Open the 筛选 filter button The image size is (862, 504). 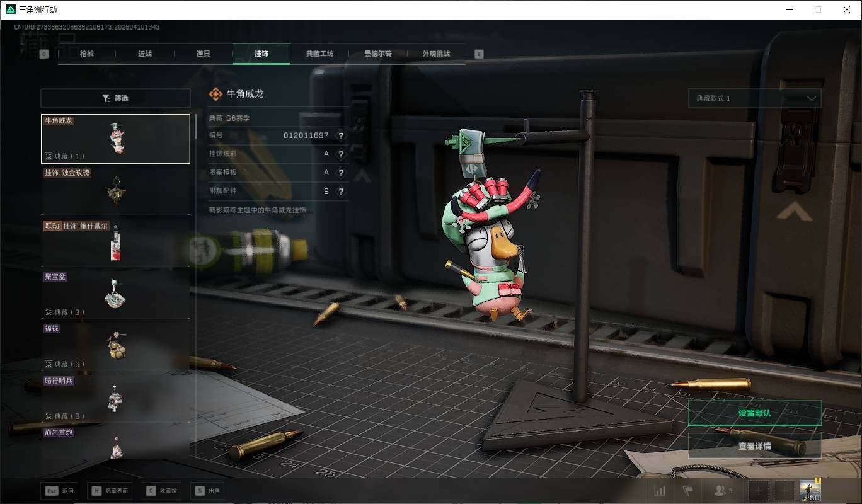[115, 98]
